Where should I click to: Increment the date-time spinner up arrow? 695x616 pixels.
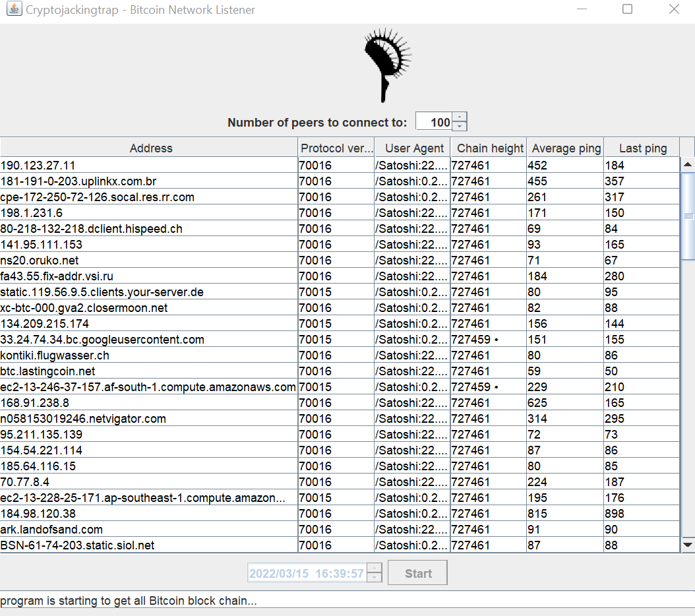coord(375,568)
